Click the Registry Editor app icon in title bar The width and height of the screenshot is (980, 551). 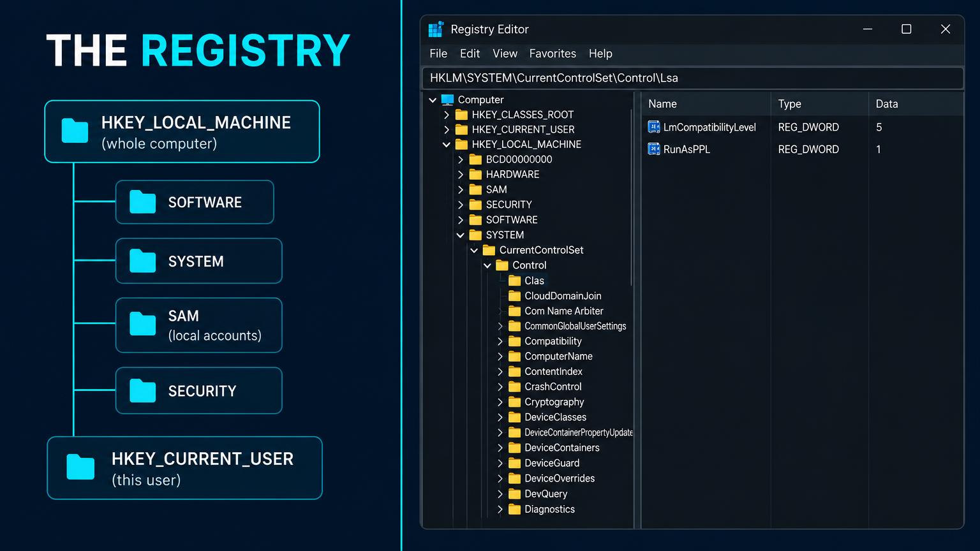click(436, 29)
